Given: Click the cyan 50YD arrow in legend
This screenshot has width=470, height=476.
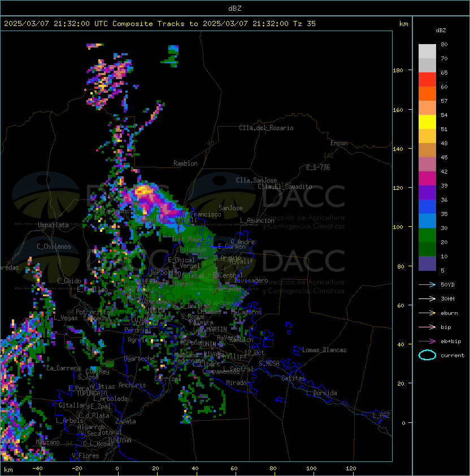Looking at the screenshot, I should pos(427,285).
